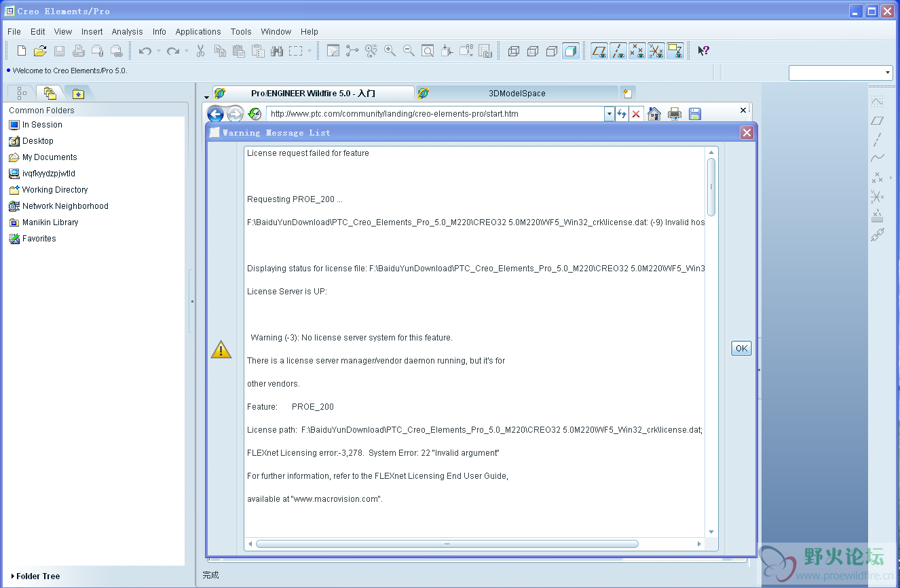
Task: Go to the browser Home page icon
Action: [x=654, y=114]
